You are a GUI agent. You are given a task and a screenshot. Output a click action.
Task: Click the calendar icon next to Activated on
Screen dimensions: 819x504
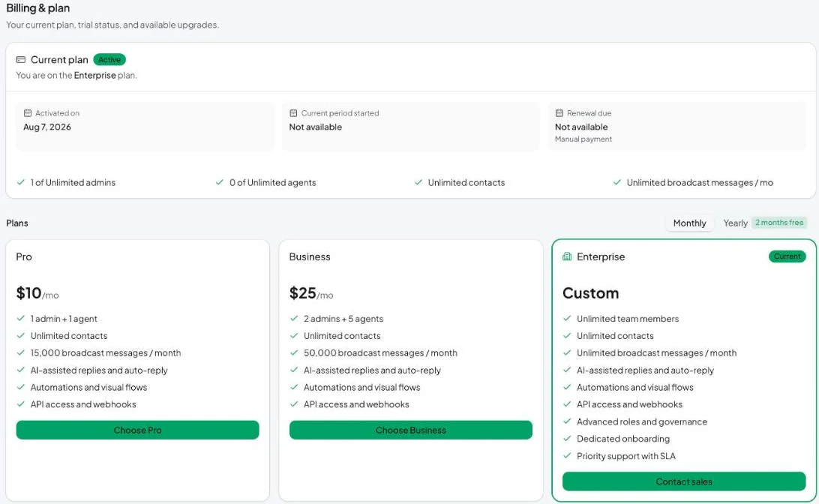28,112
